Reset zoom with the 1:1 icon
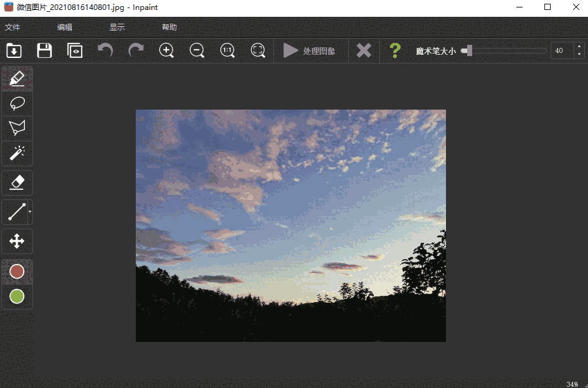Image resolution: width=588 pixels, height=388 pixels. (x=227, y=50)
